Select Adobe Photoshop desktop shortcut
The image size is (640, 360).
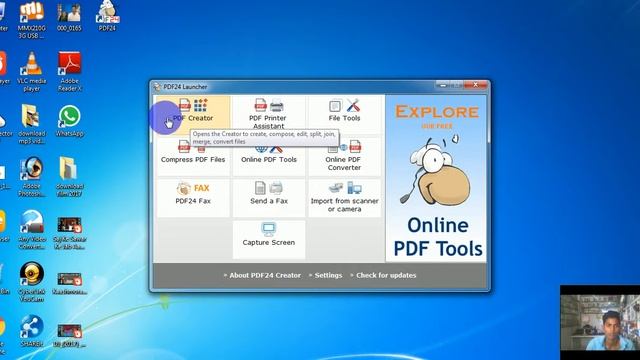pos(31,176)
